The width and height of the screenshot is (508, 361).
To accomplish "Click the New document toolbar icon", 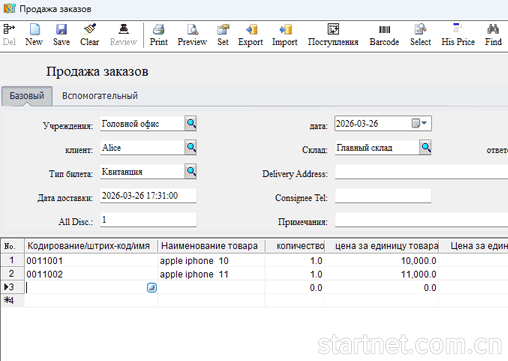I will click(34, 29).
